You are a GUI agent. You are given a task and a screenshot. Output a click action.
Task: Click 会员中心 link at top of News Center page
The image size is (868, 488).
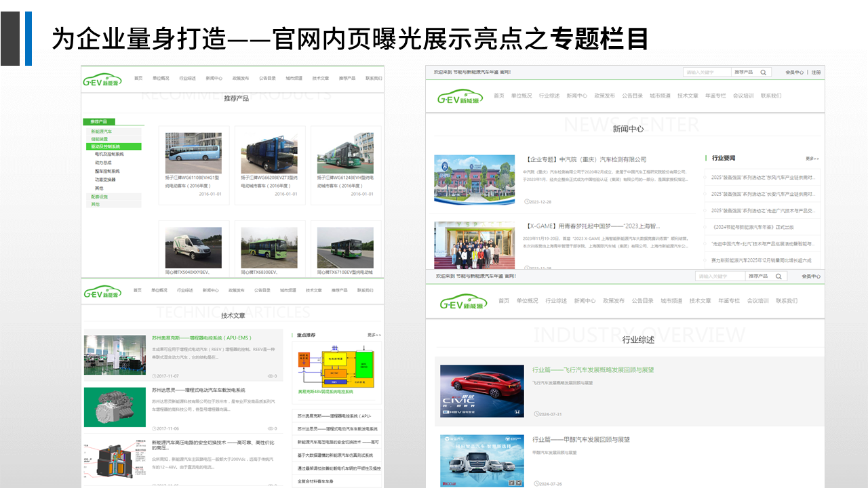tap(794, 72)
